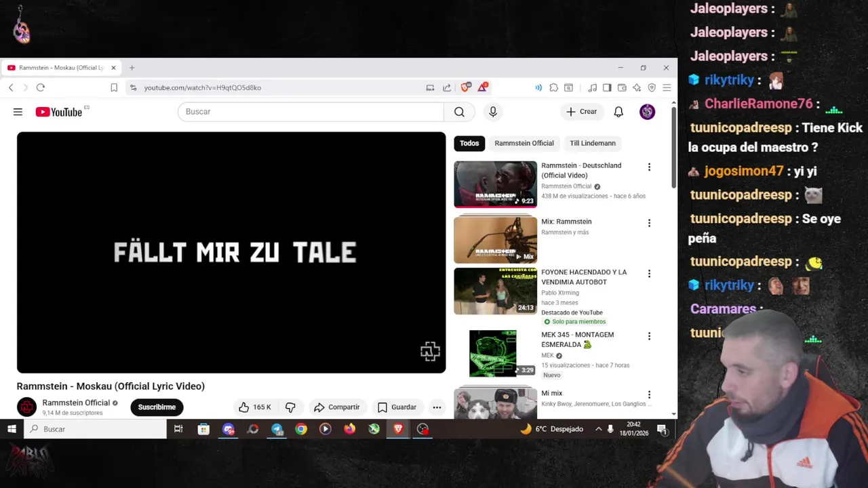
Task: Save video with Guardar button
Action: (397, 407)
